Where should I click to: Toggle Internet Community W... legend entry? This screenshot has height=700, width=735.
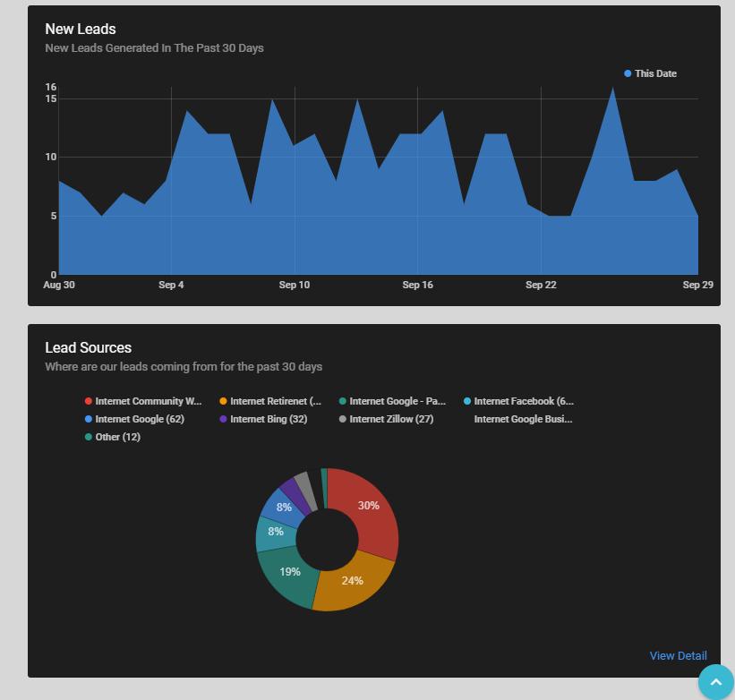[x=143, y=401]
